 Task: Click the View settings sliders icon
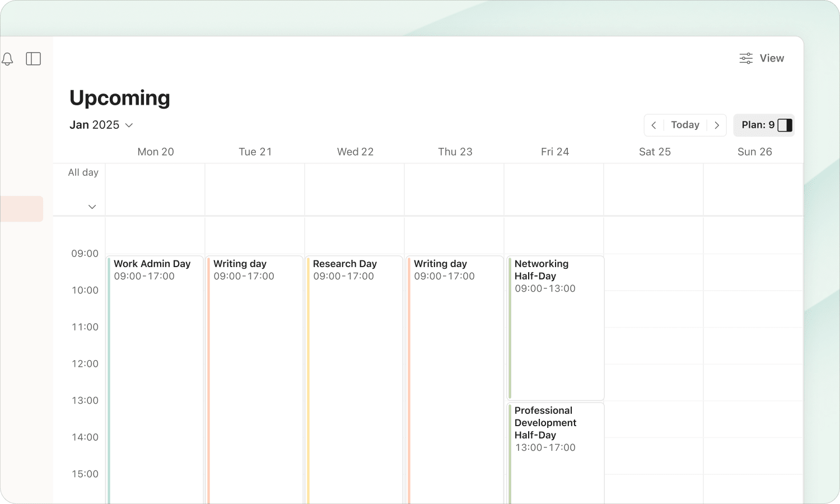(746, 58)
